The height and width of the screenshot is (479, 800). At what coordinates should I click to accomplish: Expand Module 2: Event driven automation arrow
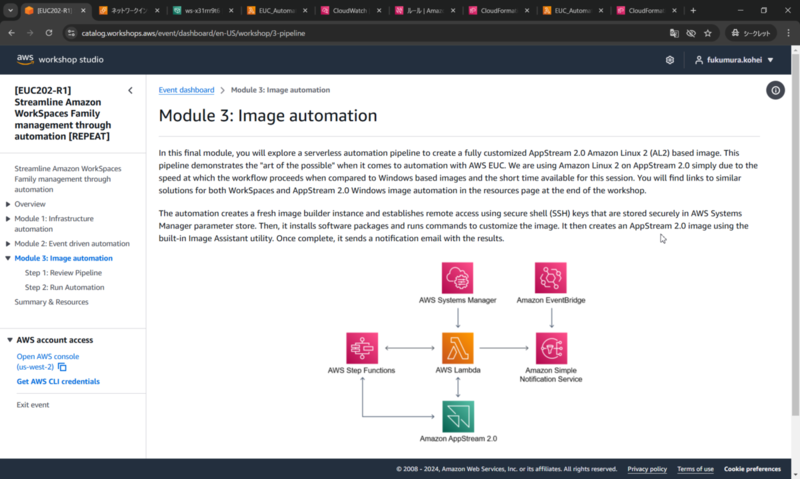(x=8, y=244)
